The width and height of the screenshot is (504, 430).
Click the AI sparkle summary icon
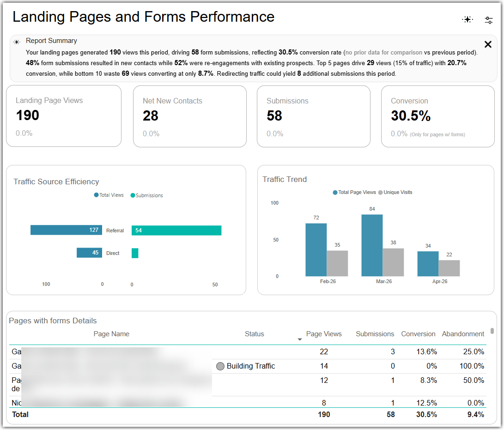pos(468,19)
